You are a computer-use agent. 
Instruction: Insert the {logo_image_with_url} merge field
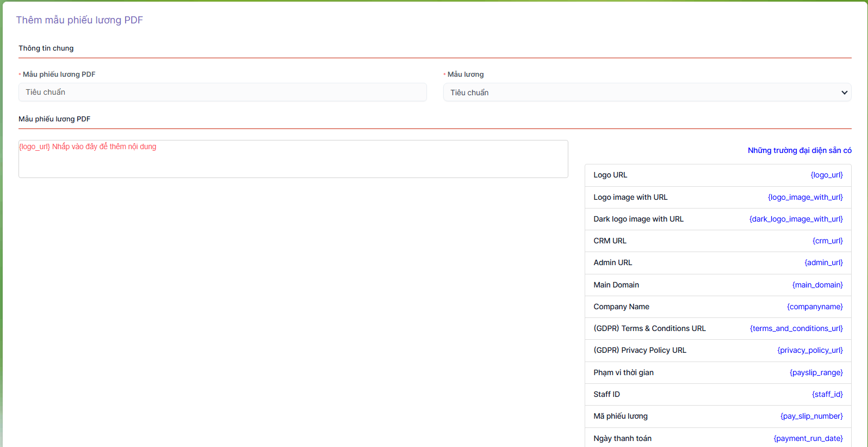(805, 197)
